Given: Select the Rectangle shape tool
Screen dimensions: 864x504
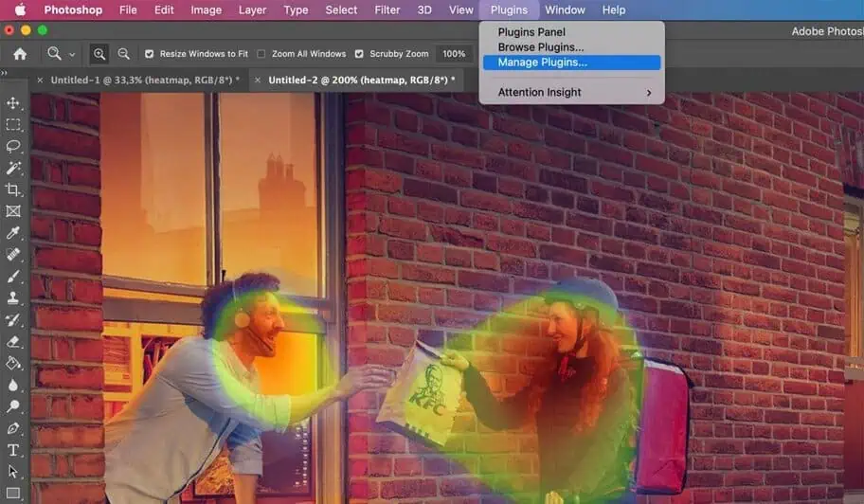Looking at the screenshot, I should point(13,493).
